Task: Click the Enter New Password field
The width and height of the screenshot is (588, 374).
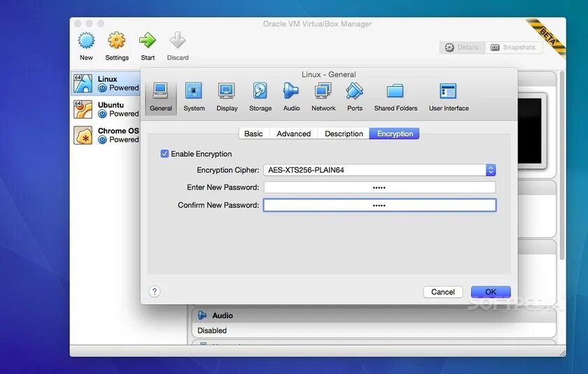Action: tap(379, 187)
